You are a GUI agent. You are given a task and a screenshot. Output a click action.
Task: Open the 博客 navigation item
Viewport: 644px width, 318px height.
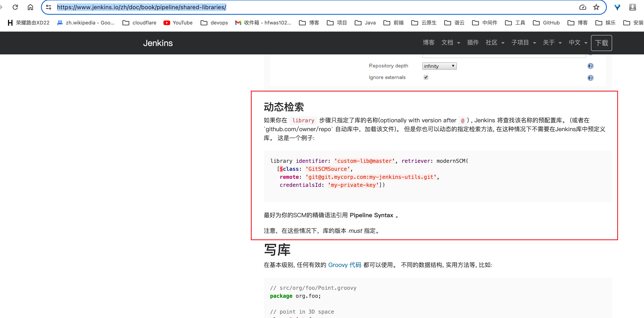tap(428, 43)
